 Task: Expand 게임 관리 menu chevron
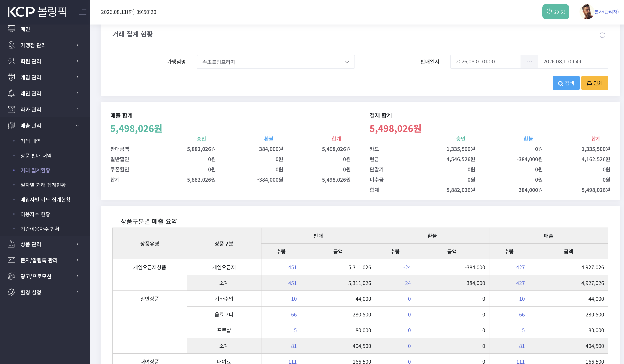coord(77,77)
